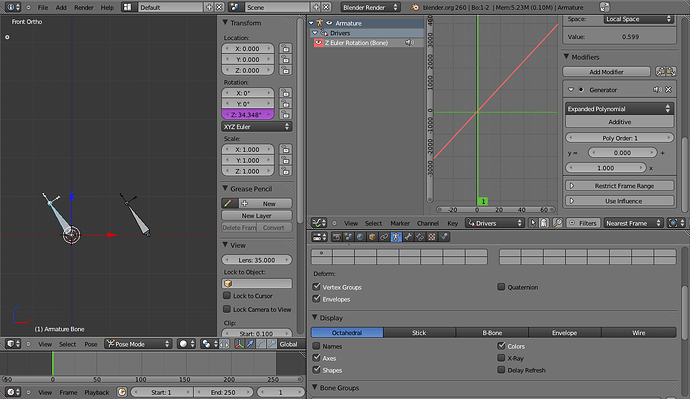
Task: Remove the Generator modifier with X
Action: (x=668, y=89)
